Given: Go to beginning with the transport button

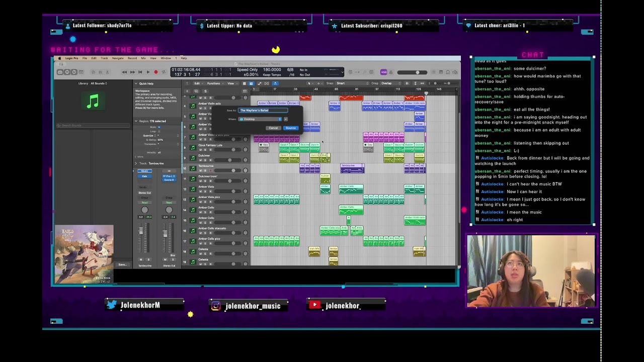Looking at the screenshot, I should 140,72.
